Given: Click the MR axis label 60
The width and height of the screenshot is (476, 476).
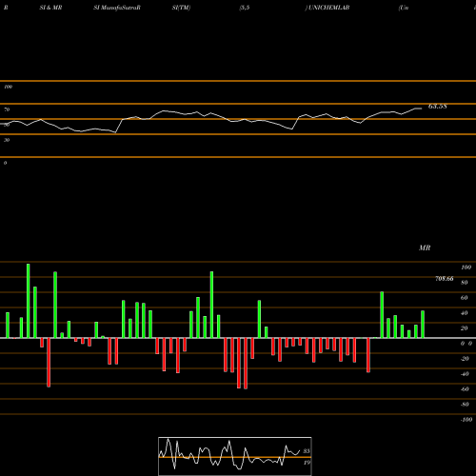Looking at the screenshot, I should pyautogui.click(x=465, y=298).
